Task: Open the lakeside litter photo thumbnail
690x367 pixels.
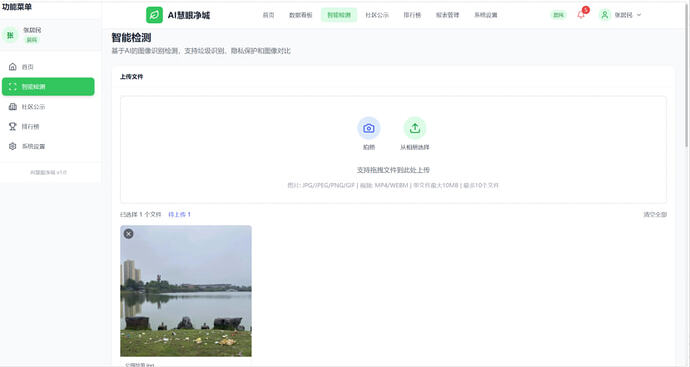Action: point(186,291)
